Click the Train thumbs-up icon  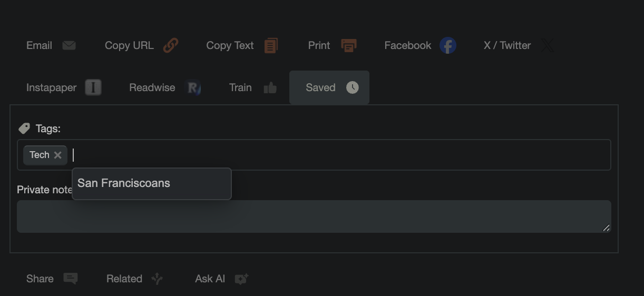[x=270, y=88]
